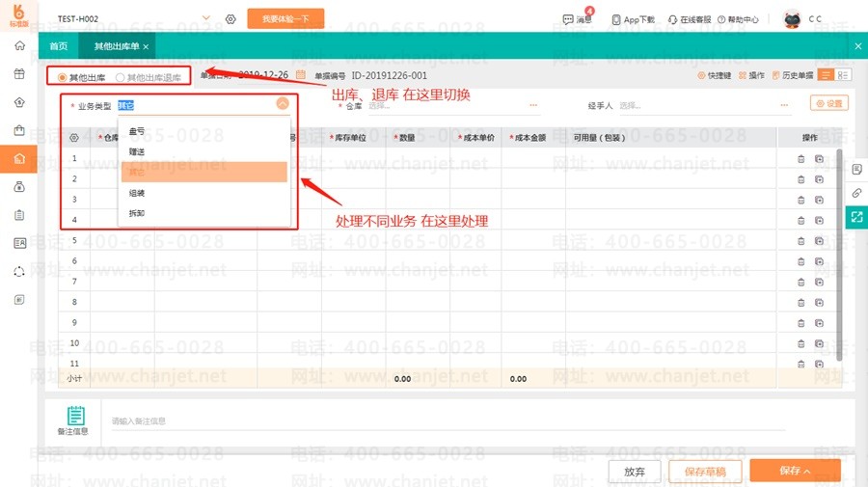Select the 其他出库退库 radio button

click(x=120, y=77)
